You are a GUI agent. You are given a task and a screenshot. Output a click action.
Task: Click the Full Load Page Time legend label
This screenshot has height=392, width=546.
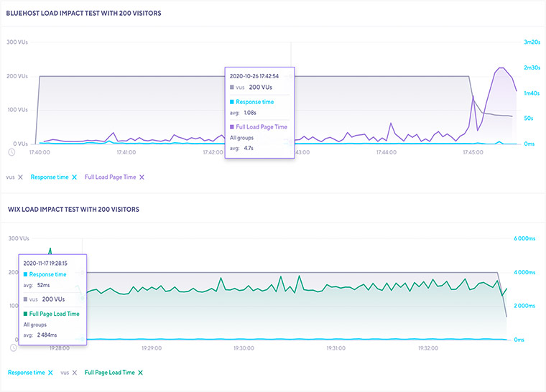click(110, 177)
